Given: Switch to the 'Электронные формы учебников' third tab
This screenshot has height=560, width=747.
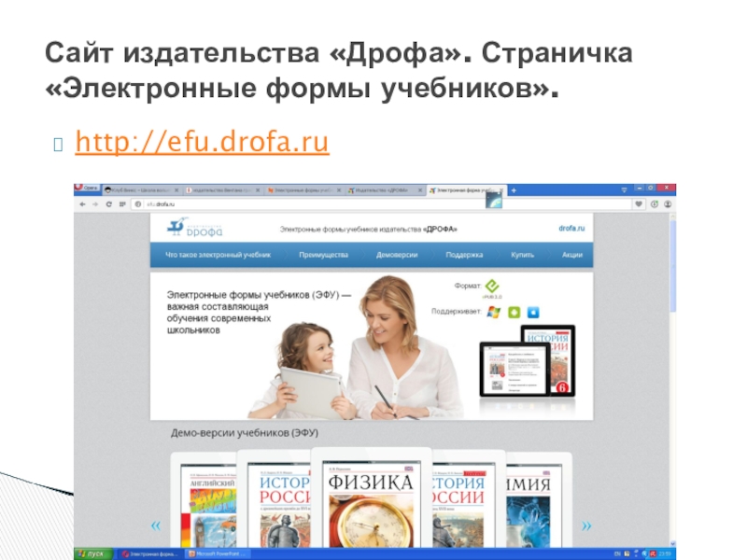Looking at the screenshot, I should 304,190.
